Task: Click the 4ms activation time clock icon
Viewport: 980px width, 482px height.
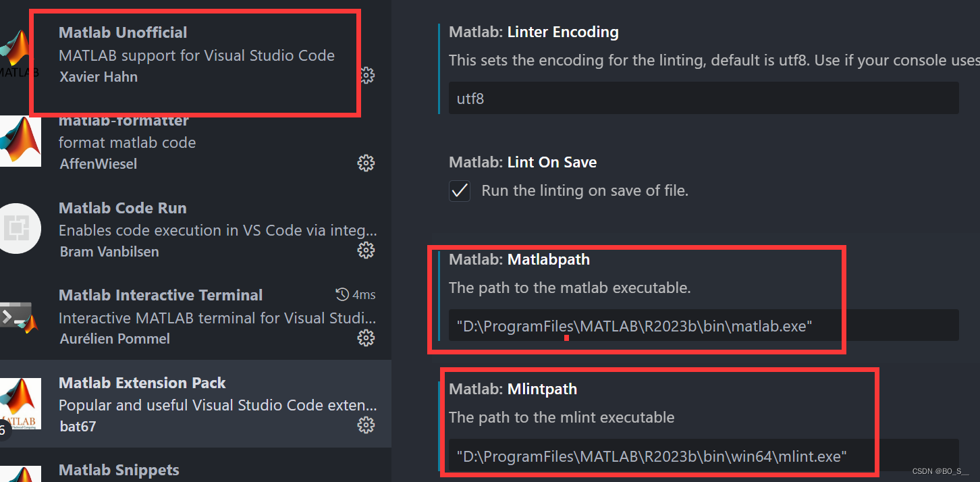Action: (x=342, y=295)
